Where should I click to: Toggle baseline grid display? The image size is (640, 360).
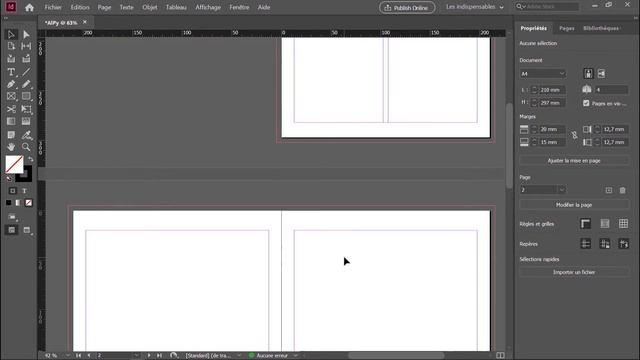coord(604,224)
